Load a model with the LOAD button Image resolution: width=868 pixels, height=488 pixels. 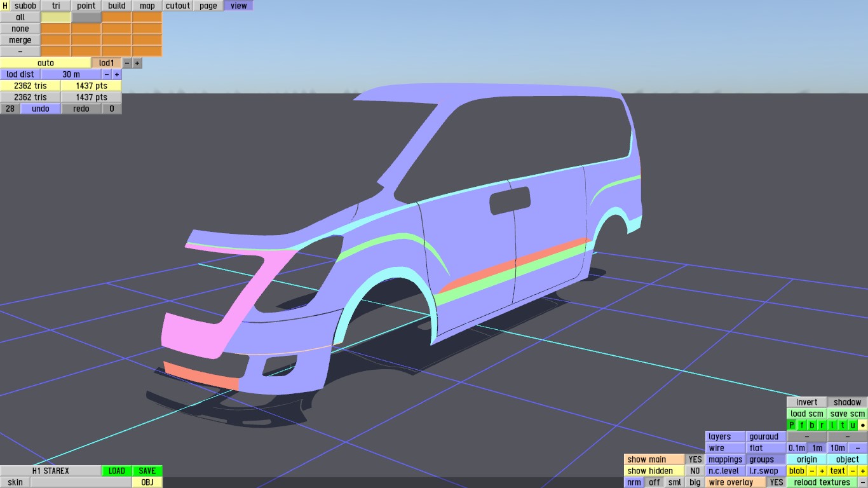tap(117, 471)
